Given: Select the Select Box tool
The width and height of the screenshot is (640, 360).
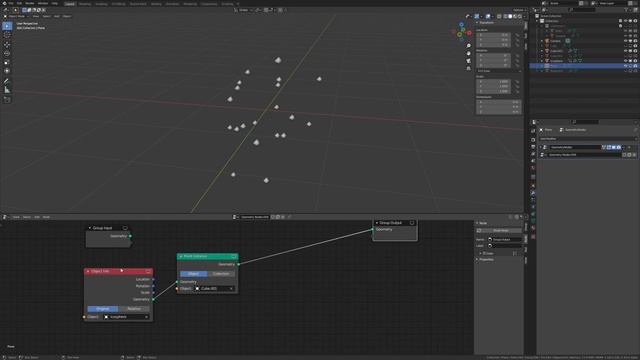Looking at the screenshot, I should (7, 26).
